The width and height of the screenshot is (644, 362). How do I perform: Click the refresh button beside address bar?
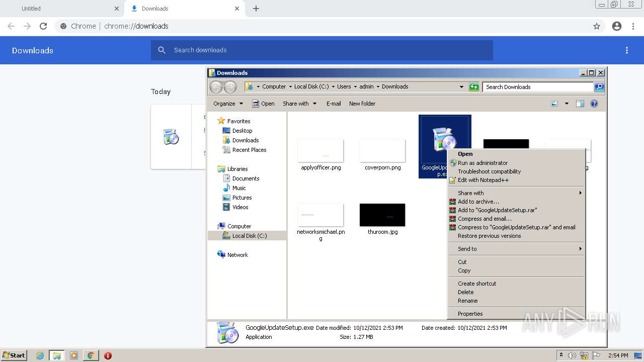(x=474, y=87)
